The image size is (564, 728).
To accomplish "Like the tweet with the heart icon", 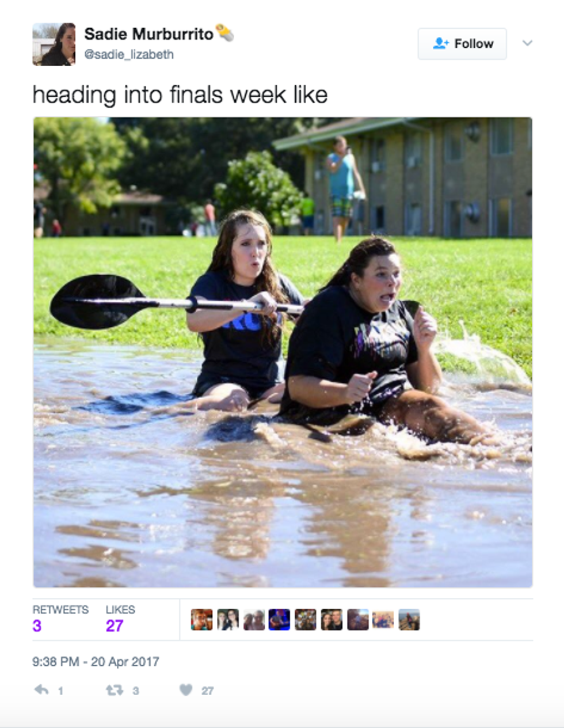I will [185, 689].
